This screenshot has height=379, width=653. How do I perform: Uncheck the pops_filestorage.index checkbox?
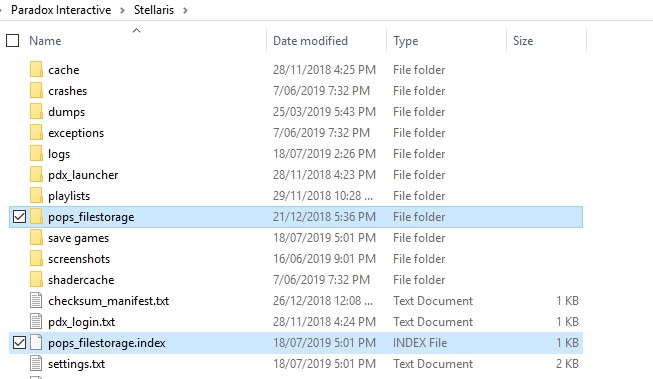19,342
